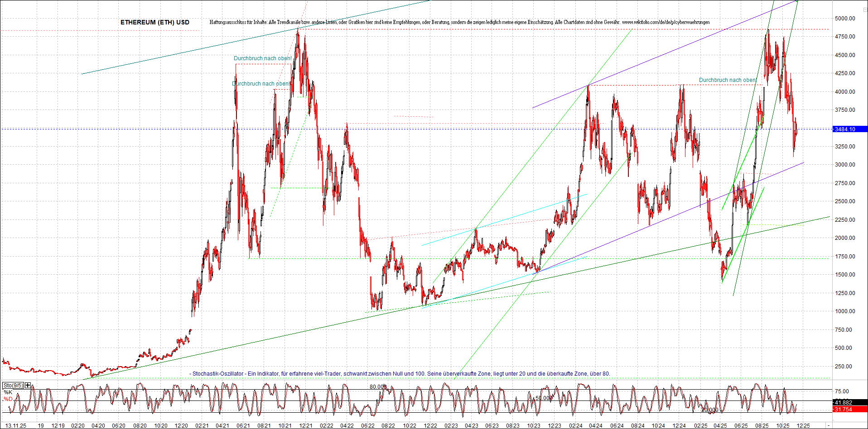Select the Sto(9/5) indicator label

13,386
